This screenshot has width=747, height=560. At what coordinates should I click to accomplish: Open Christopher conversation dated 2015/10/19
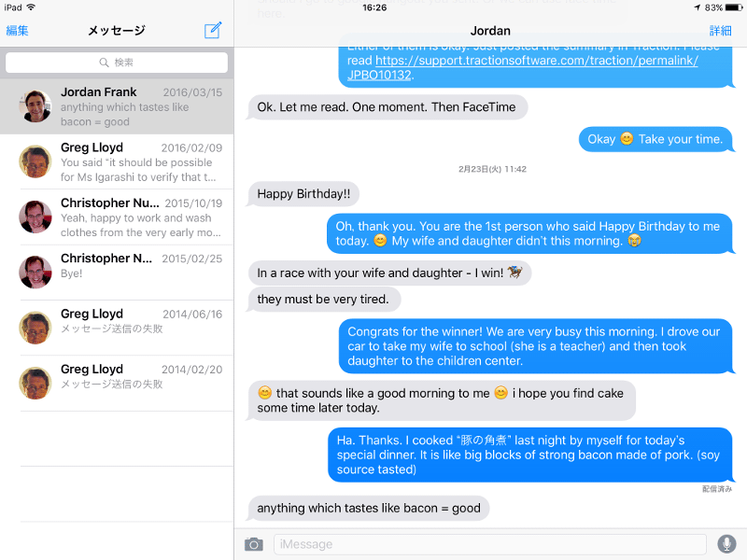pyautogui.click(x=117, y=217)
